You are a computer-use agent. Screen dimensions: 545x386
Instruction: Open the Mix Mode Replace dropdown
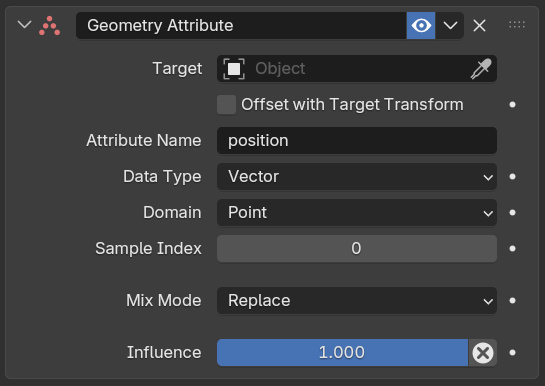point(357,301)
